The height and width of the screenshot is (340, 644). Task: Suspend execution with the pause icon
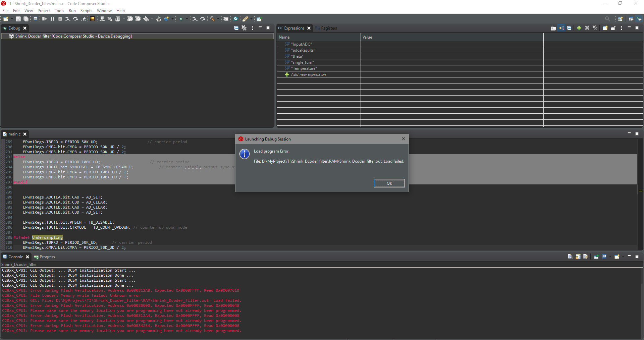(x=53, y=19)
